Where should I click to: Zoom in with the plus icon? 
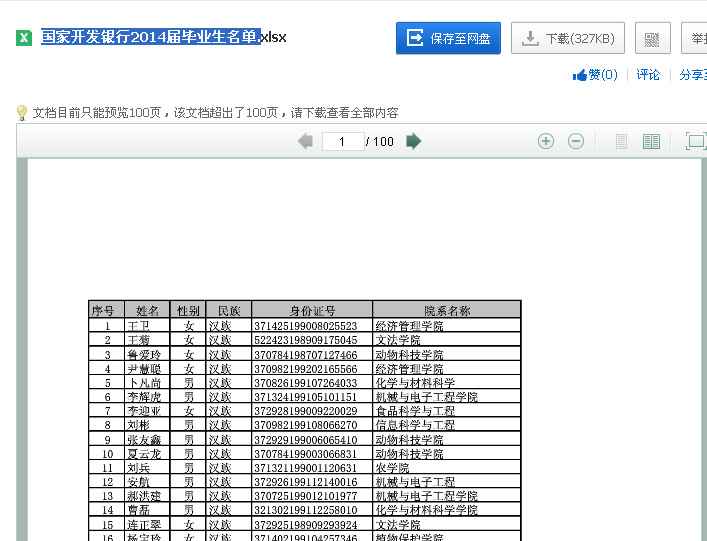[546, 141]
